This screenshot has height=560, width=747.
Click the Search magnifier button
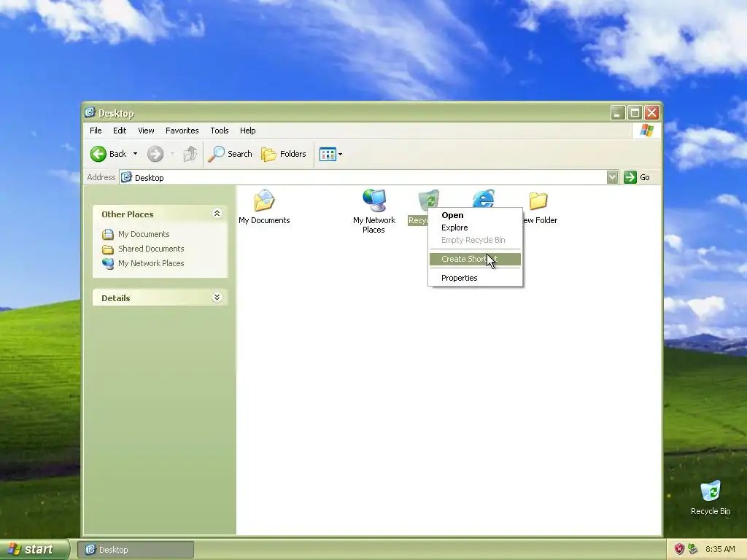pos(230,154)
